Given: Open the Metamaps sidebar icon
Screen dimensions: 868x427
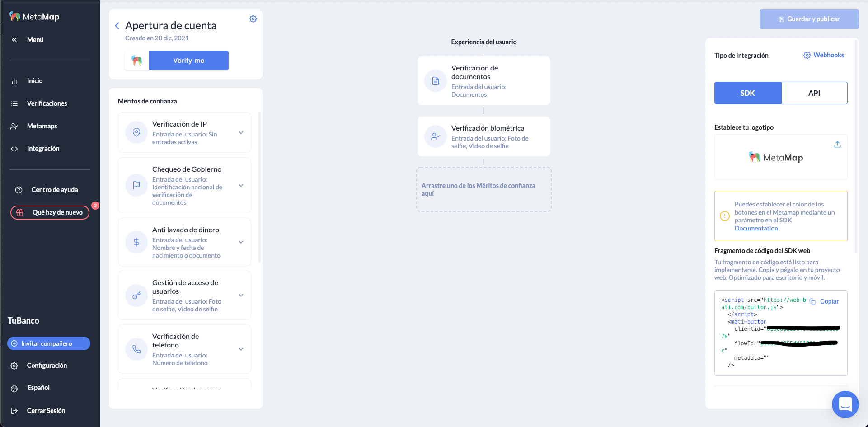Looking at the screenshot, I should coord(15,126).
